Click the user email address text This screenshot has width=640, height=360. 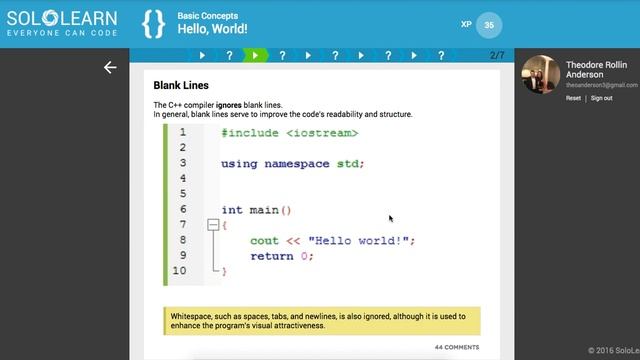tap(602, 85)
